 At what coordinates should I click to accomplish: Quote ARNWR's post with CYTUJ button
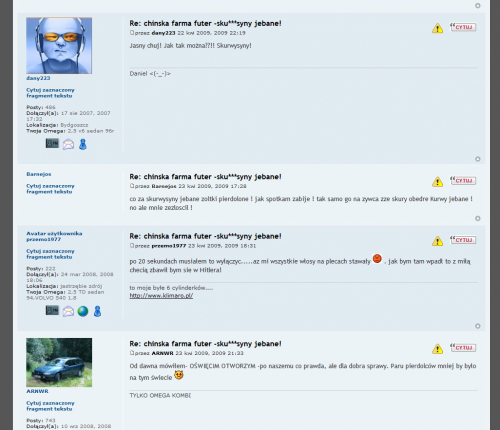[x=463, y=347]
